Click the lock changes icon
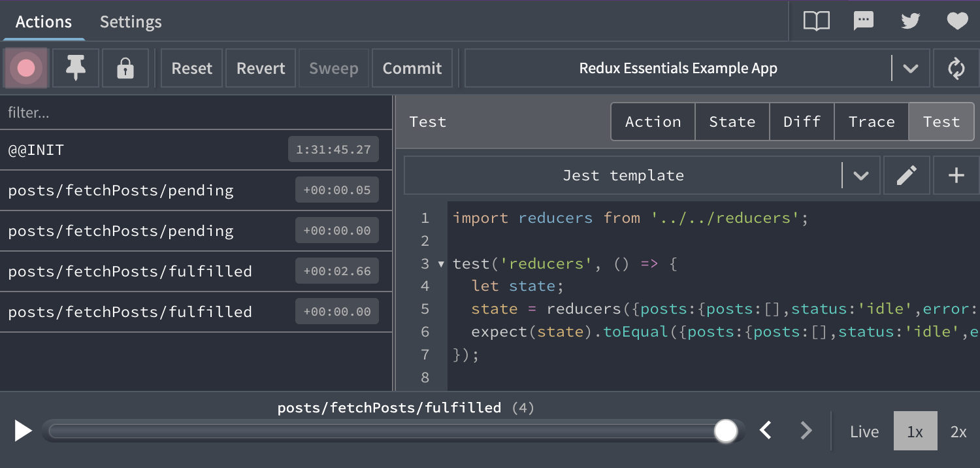980x468 pixels. coord(125,67)
